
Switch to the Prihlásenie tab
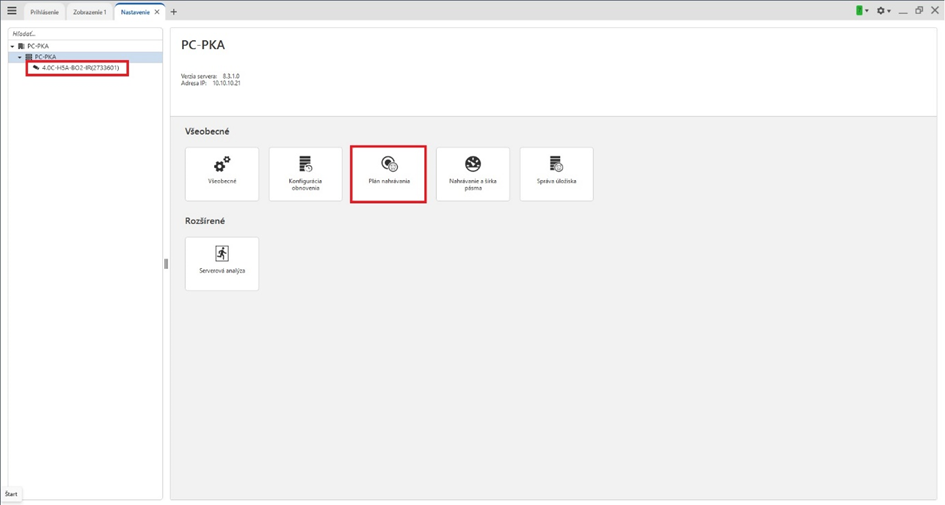click(44, 12)
